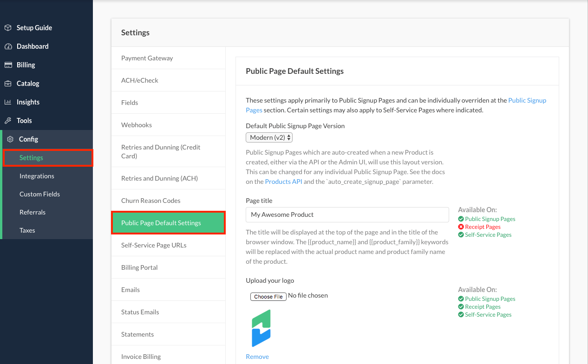588x364 pixels.
Task: Open Retries and Dunning (ACH) tab
Action: point(168,178)
